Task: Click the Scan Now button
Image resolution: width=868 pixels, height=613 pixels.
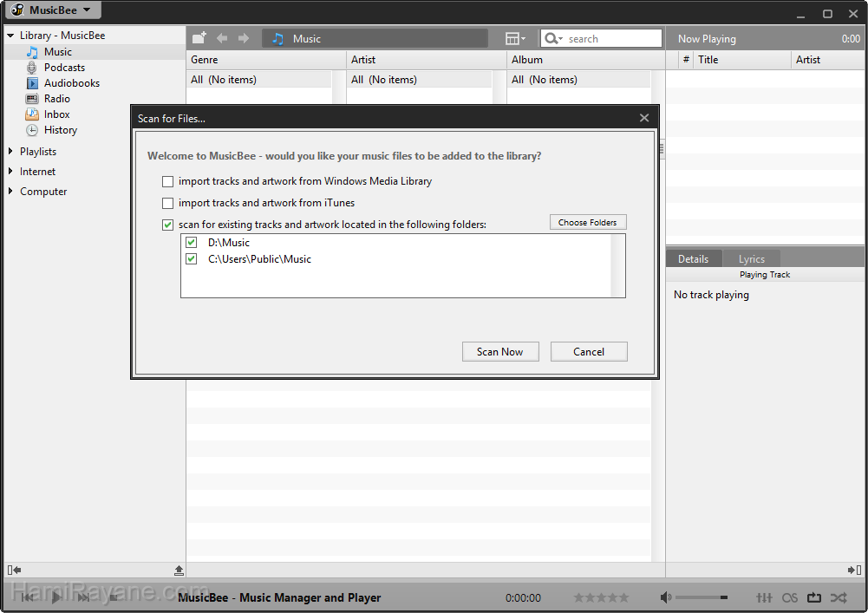Action: (499, 352)
